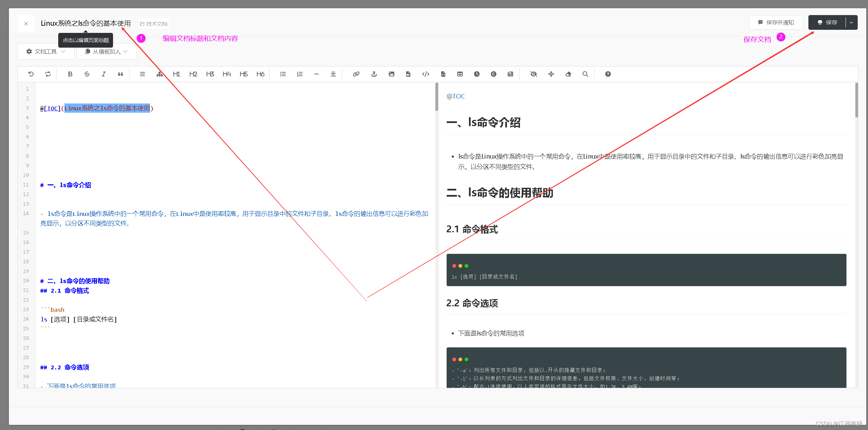Click the '## 2.2 命令选项' editor line

click(x=65, y=367)
